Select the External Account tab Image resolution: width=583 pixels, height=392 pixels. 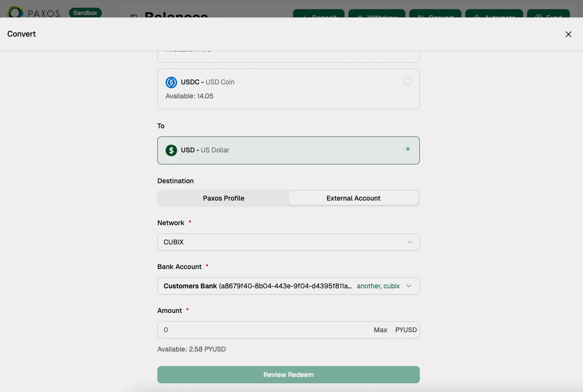[x=353, y=198]
